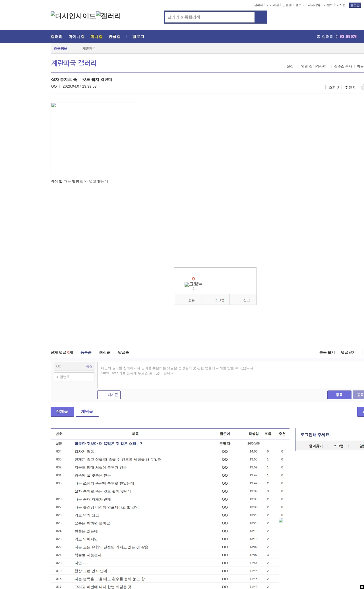
Task: Click the 갤러리 logo image next to 디시인사이드
Action: point(109,16)
